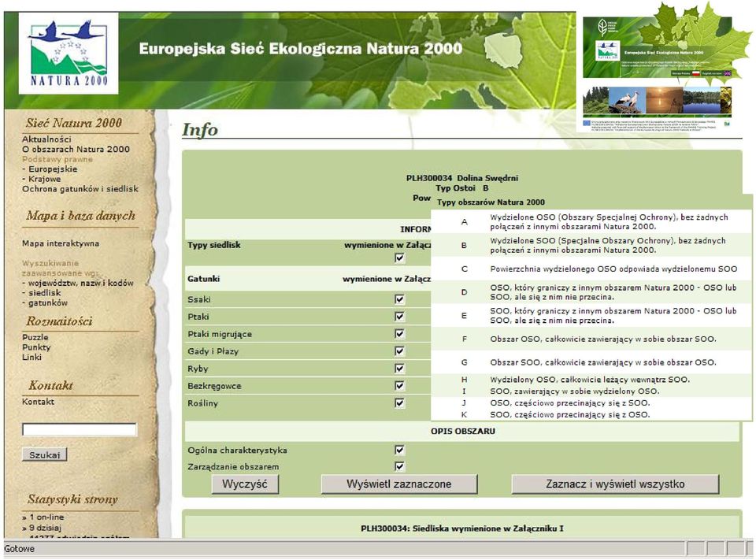Open Europejskie legal basis link
The height and width of the screenshot is (560, 756).
(53, 169)
